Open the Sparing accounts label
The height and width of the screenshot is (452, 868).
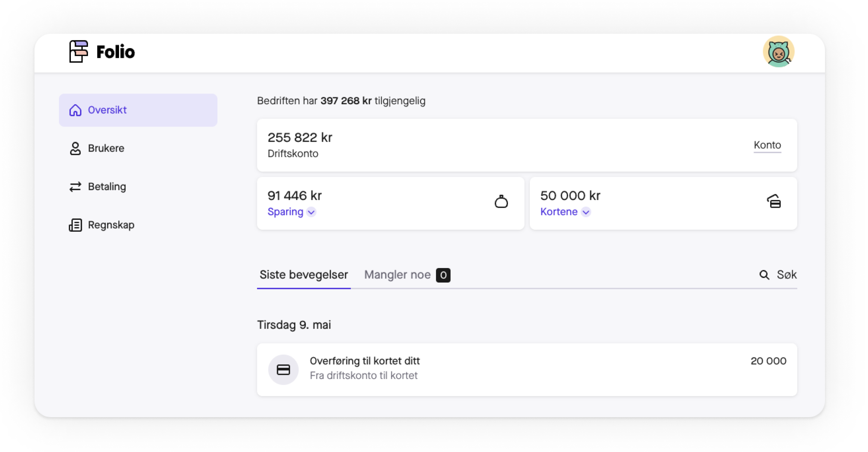click(285, 212)
